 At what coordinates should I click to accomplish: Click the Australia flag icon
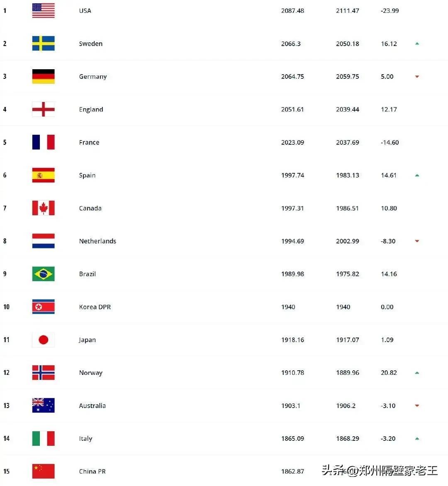(43, 406)
